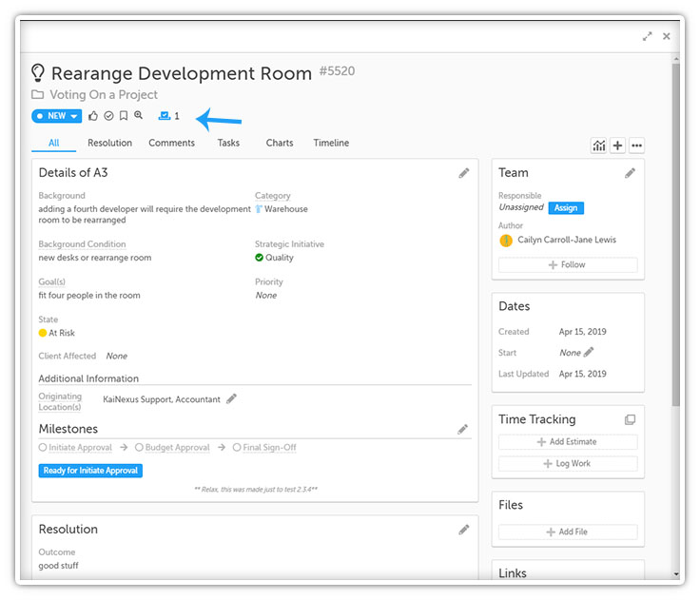Switch to the Resolution tab

109,143
